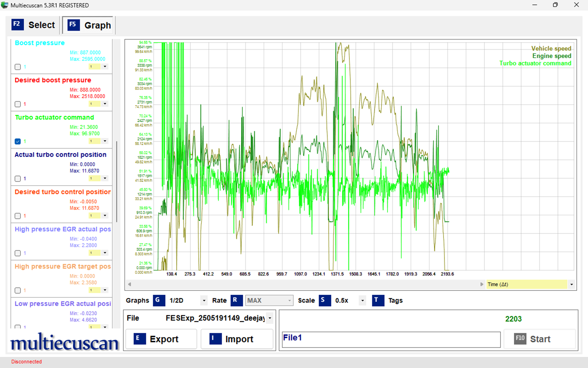This screenshot has height=368, width=588.
Task: Open the Actual turbo control position axis dropdown
Action: (105, 178)
